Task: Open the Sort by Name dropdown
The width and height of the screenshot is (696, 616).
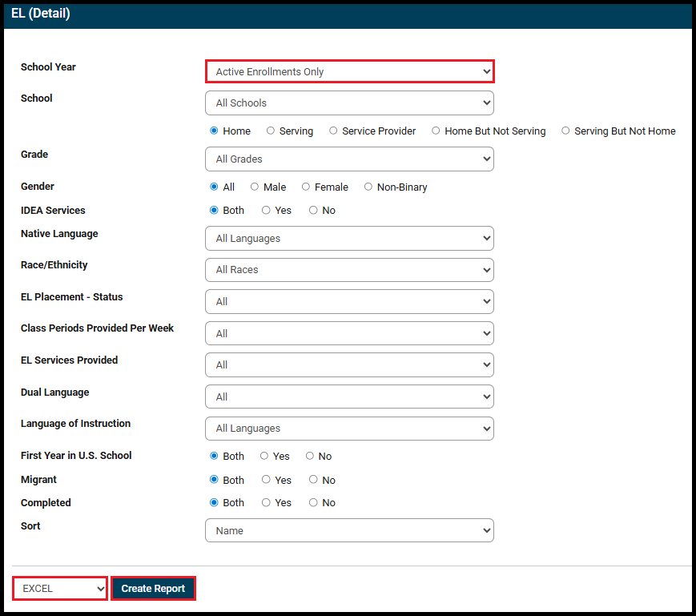Action: [349, 530]
